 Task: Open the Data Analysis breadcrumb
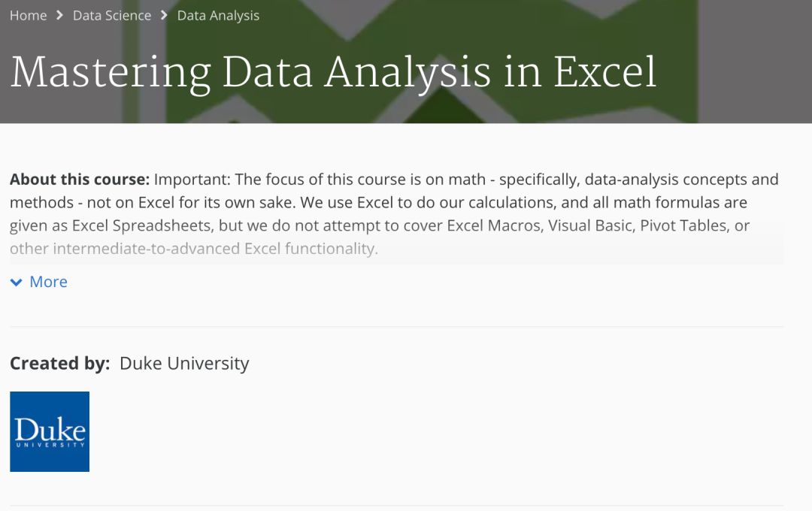click(218, 16)
